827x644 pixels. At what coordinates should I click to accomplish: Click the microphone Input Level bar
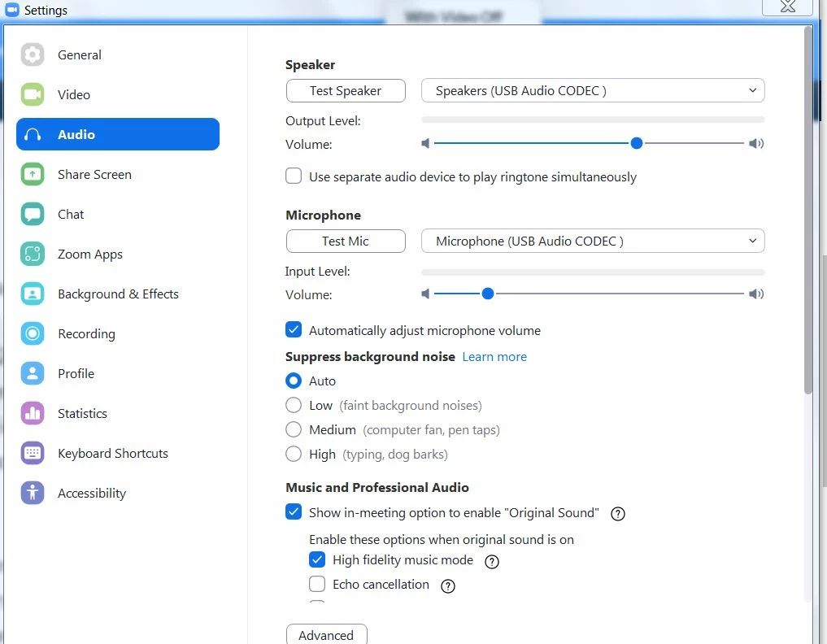click(593, 272)
